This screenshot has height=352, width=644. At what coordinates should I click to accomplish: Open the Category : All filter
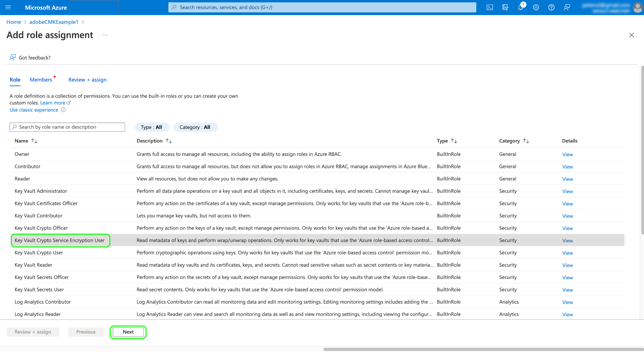pyautogui.click(x=195, y=127)
